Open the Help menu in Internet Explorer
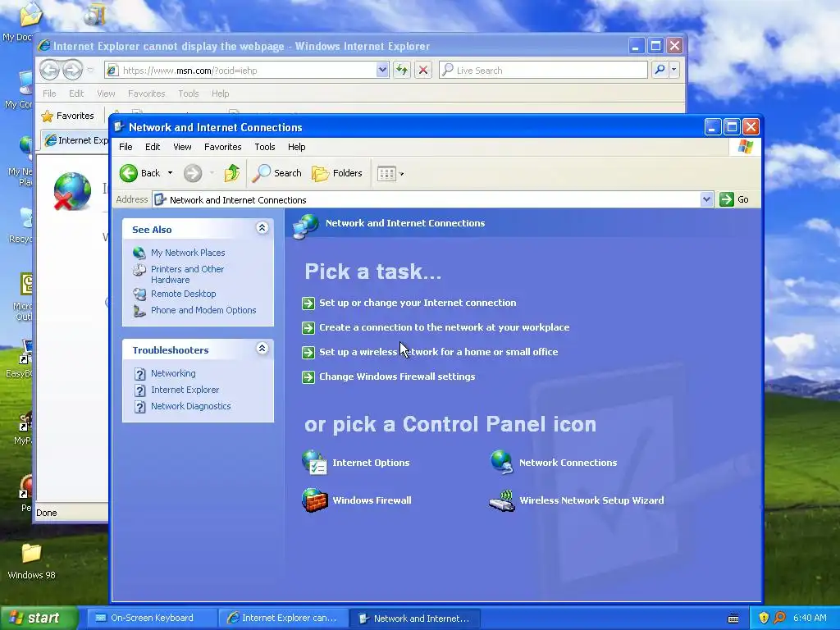This screenshot has width=840, height=630. [220, 94]
